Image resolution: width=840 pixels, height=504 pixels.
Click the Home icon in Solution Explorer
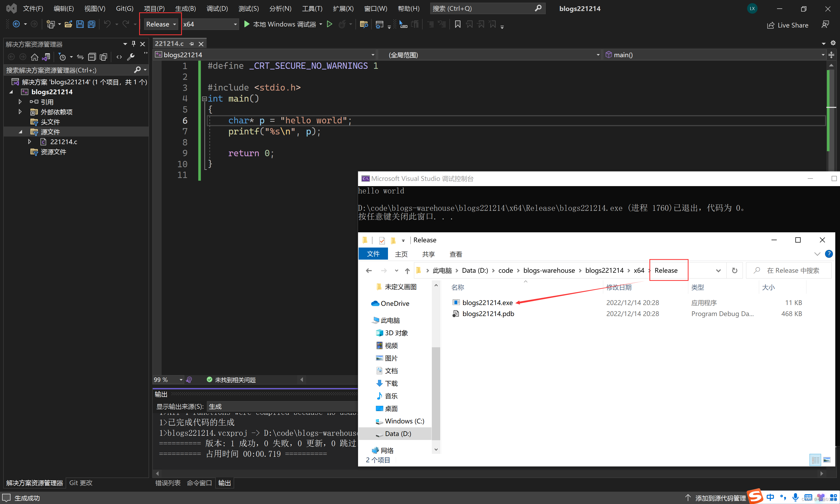pos(34,57)
